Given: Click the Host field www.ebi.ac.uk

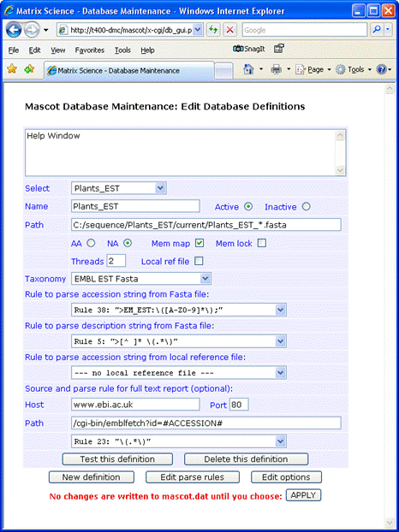Looking at the screenshot, I should pyautogui.click(x=135, y=405).
